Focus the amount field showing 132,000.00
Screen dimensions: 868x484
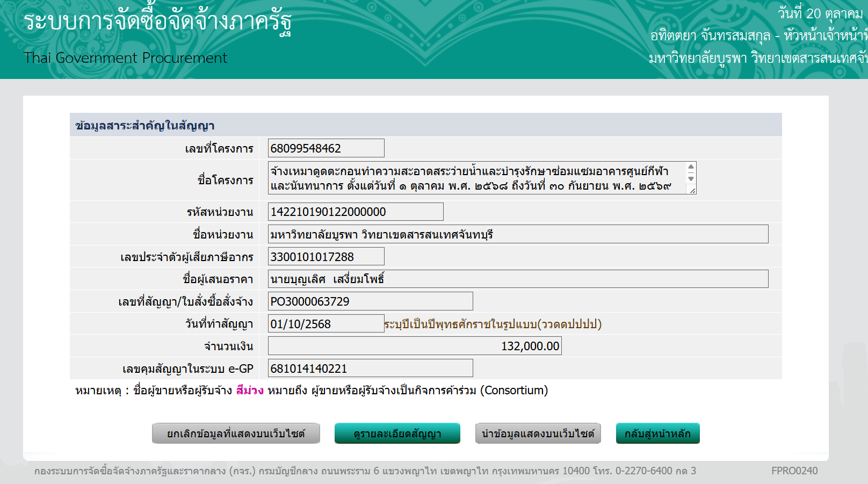[415, 346]
